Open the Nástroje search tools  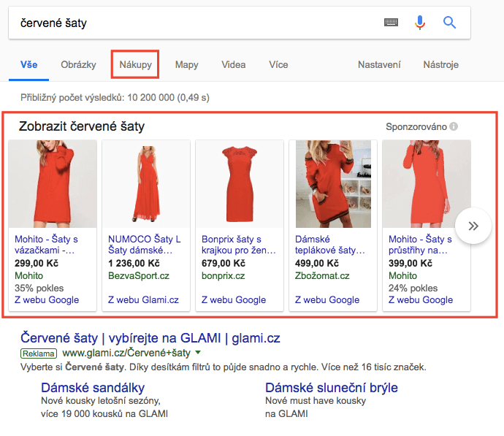[x=440, y=65]
